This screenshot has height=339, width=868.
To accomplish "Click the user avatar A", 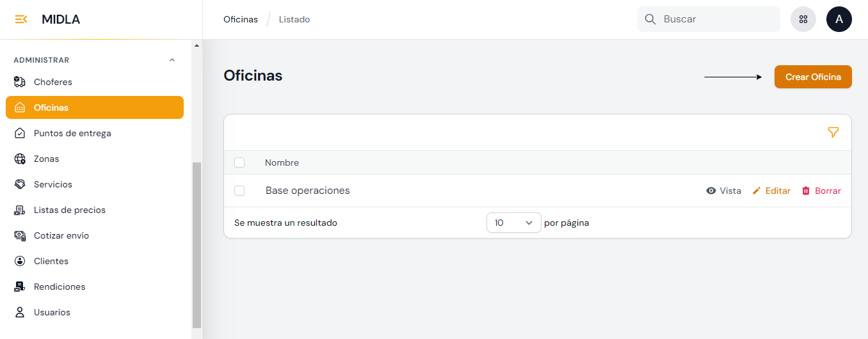I will pyautogui.click(x=839, y=19).
